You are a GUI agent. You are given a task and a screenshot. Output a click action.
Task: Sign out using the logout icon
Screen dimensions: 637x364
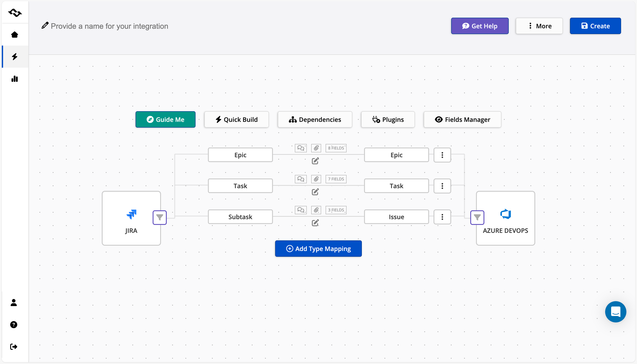(14, 347)
